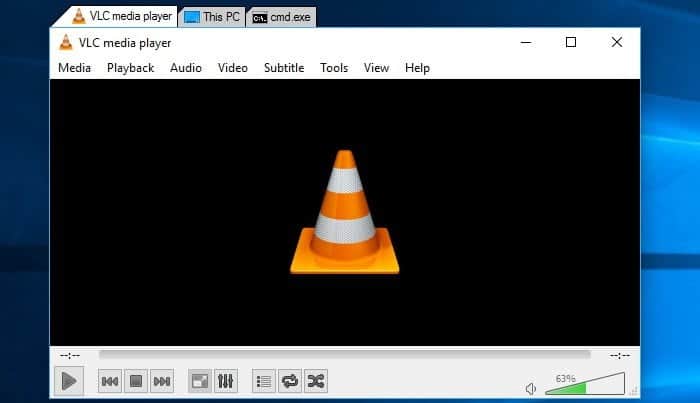Stop playback with the square button
The image size is (700, 403).
coord(136,381)
